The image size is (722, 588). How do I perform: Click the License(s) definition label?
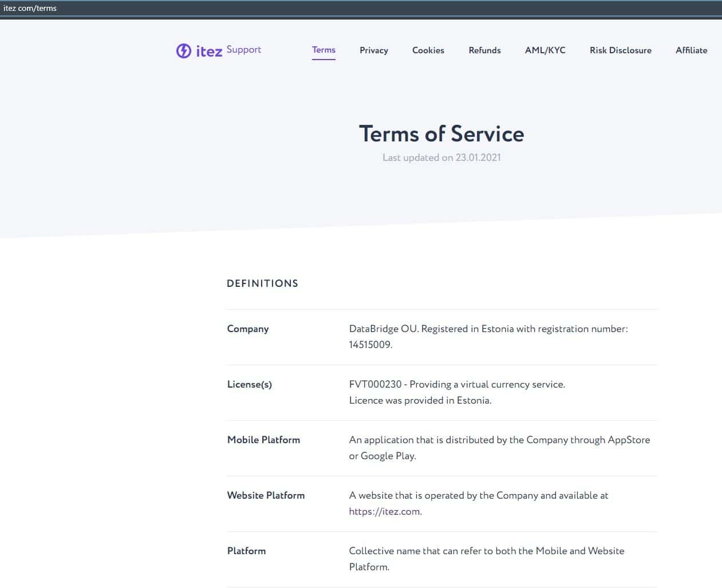(x=249, y=384)
